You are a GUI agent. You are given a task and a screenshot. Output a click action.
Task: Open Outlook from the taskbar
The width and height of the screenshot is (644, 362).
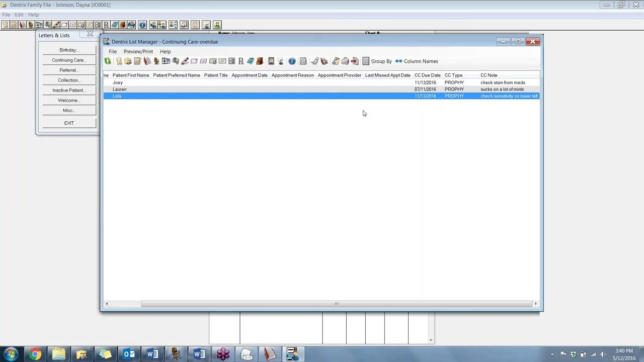coord(129,354)
